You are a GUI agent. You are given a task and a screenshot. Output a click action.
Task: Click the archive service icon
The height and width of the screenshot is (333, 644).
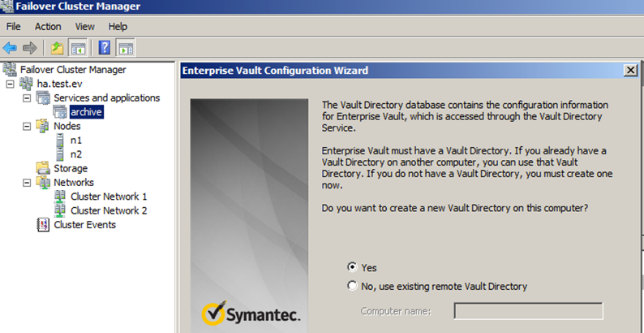point(60,112)
